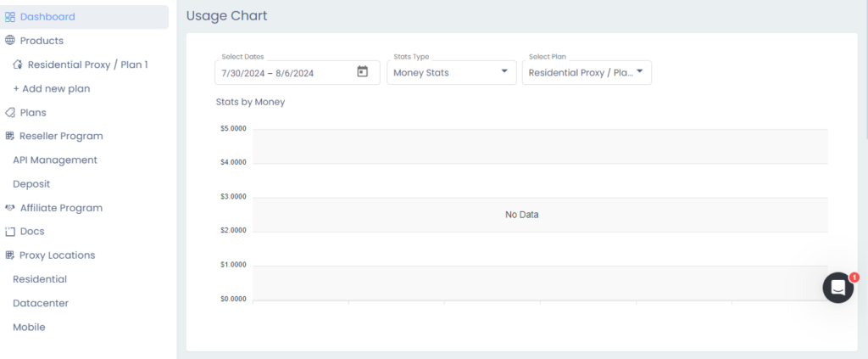Click the Reseller Program icon
The image size is (868, 359).
10,136
